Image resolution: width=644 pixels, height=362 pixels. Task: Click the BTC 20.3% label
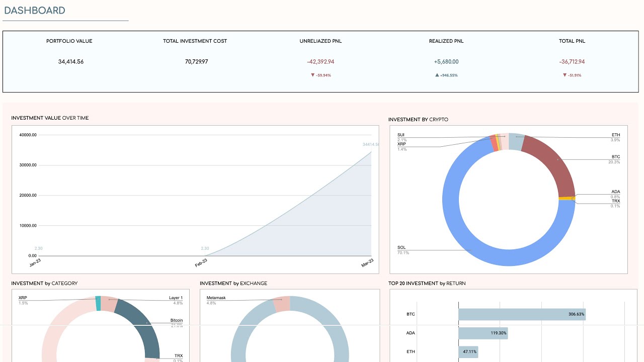click(614, 159)
